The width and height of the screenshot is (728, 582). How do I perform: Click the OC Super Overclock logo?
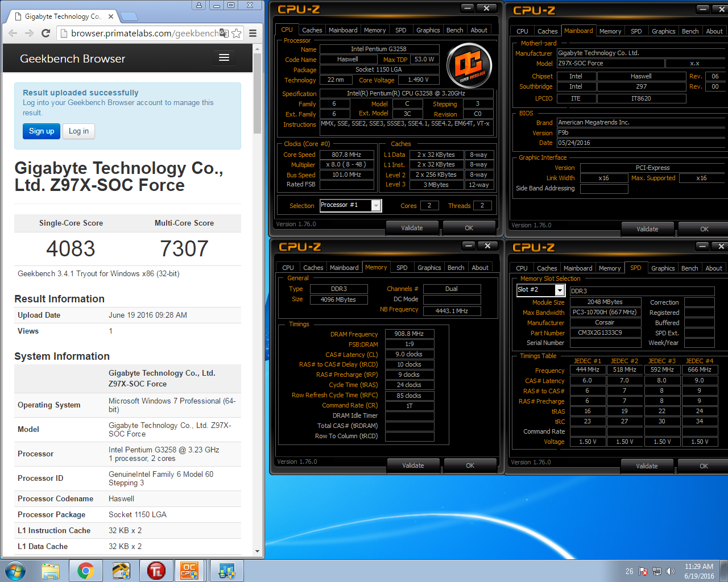[x=469, y=65]
